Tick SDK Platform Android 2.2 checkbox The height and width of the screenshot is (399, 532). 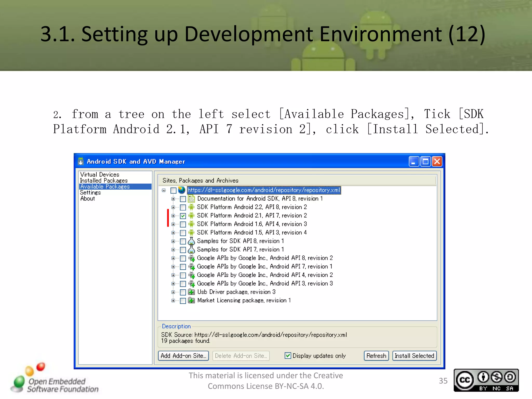pos(183,208)
